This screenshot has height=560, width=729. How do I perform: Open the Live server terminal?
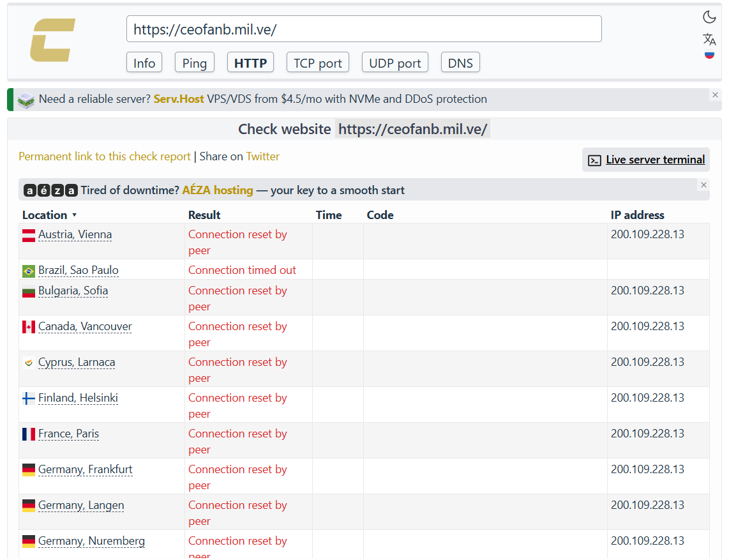(x=646, y=160)
